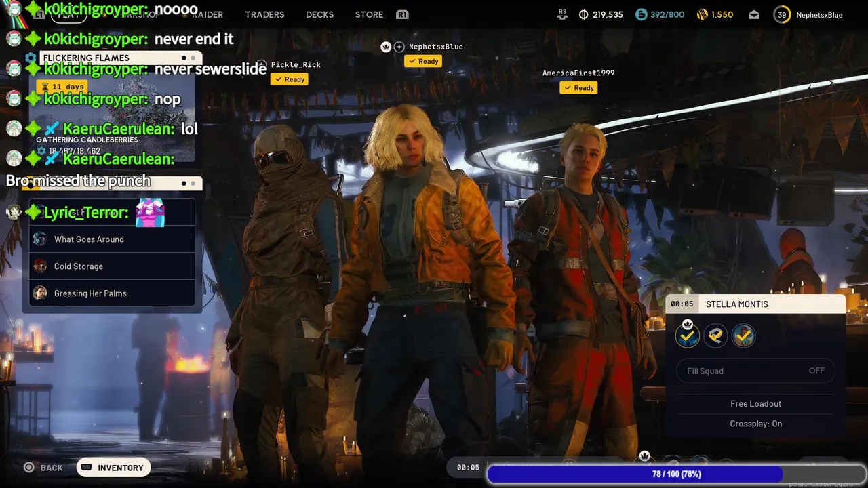
Task: Open the INVENTORY button
Action: point(113,468)
